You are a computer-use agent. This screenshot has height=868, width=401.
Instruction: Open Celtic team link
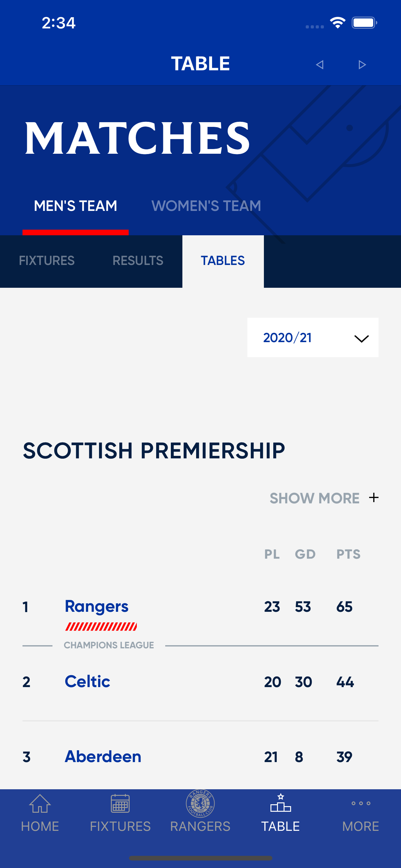point(87,681)
